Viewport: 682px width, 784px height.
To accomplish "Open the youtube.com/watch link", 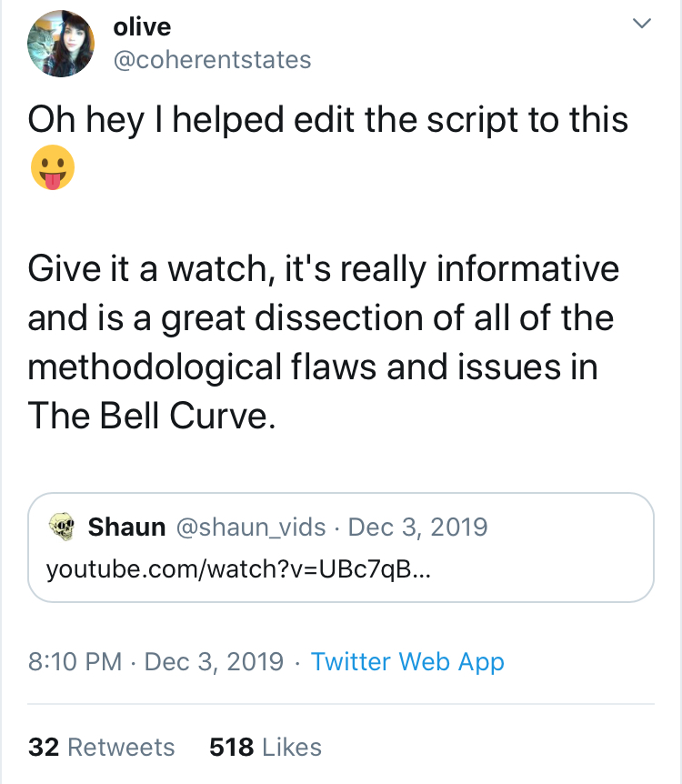I will click(x=238, y=569).
